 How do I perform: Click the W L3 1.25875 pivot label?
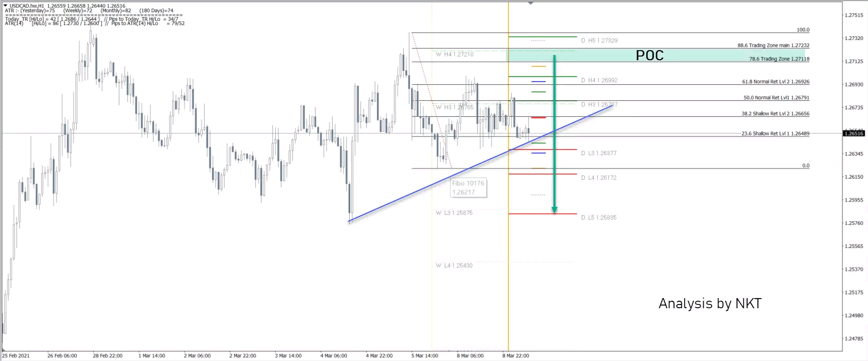(x=454, y=213)
